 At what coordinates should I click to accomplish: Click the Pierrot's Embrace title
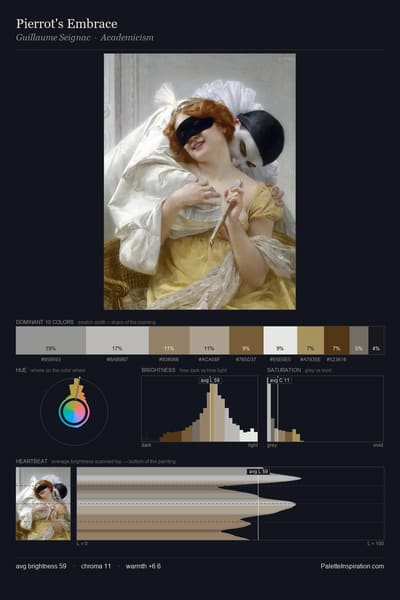pyautogui.click(x=67, y=24)
